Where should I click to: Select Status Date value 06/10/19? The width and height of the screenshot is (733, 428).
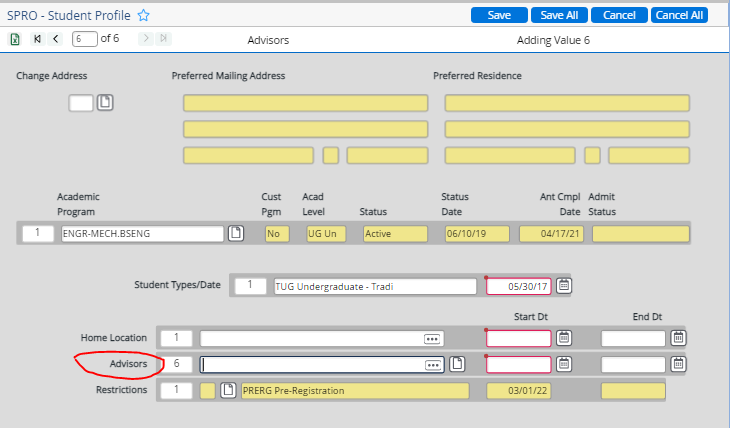point(477,234)
